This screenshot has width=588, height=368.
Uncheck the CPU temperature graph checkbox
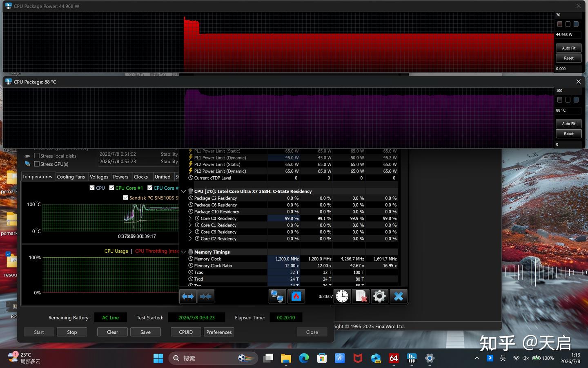(x=92, y=188)
